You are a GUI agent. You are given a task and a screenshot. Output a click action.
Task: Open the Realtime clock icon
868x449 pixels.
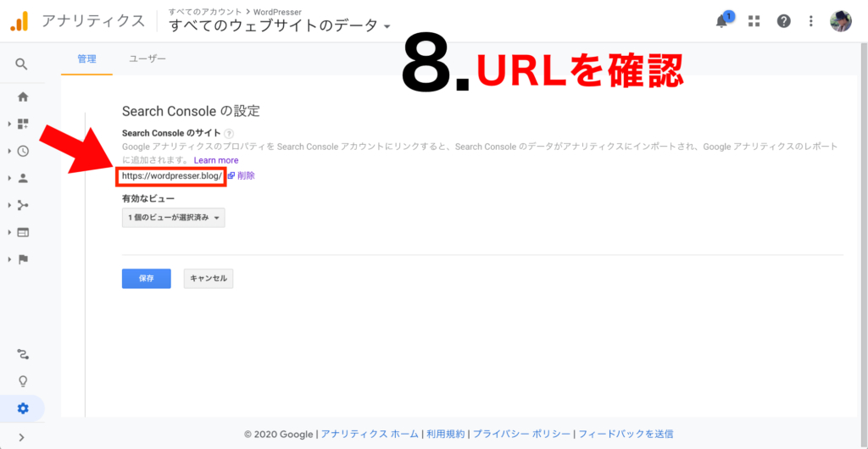23,151
